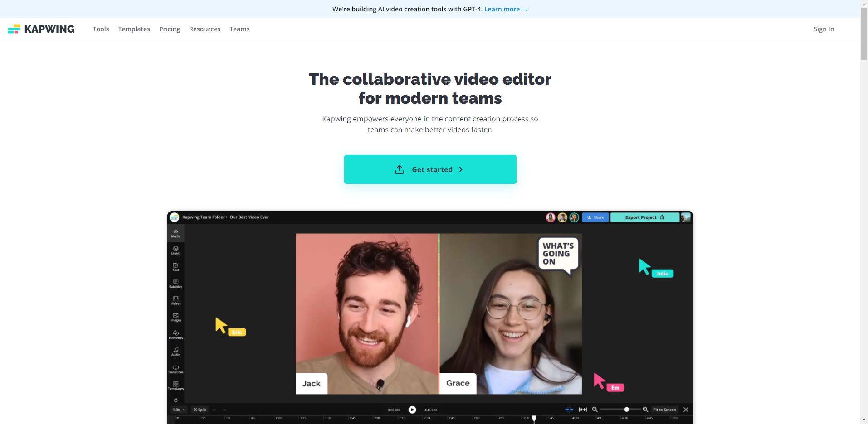
Task: Click the Jack name label
Action: [312, 383]
